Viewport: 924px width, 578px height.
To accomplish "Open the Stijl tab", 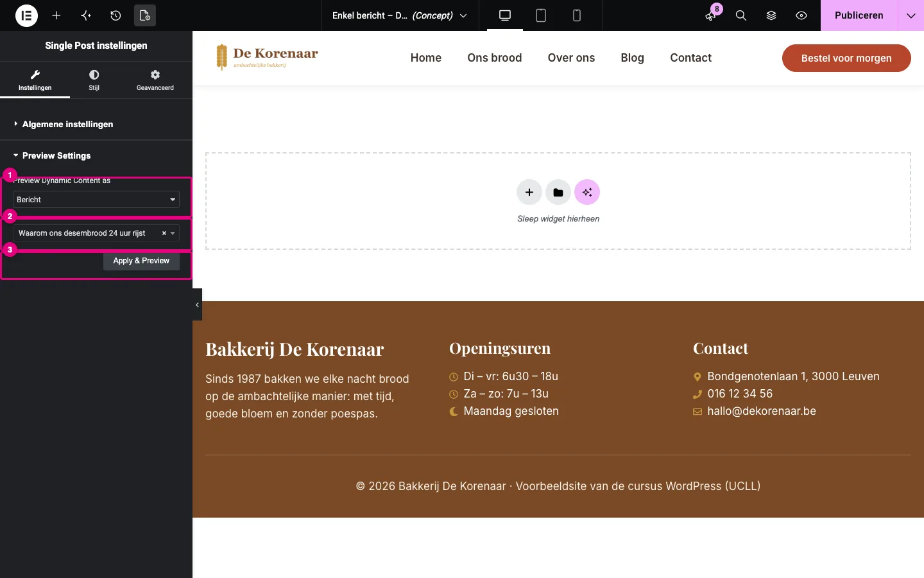I will click(94, 80).
